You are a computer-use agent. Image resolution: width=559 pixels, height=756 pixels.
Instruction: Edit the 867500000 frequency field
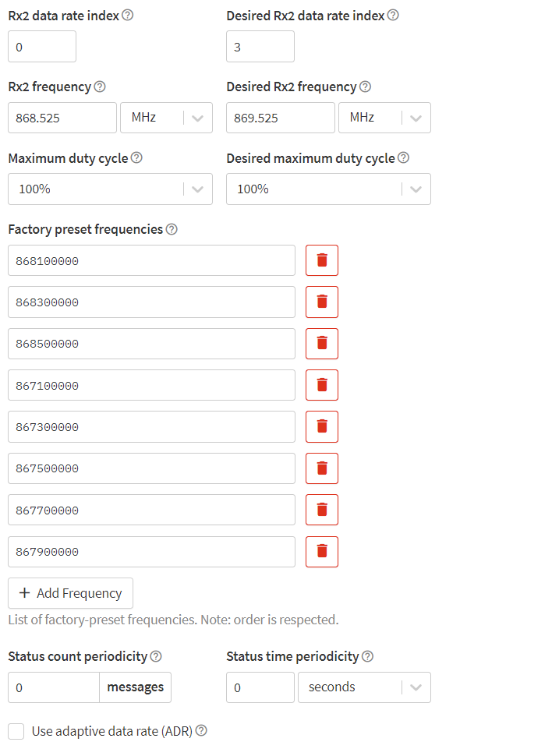(x=151, y=468)
